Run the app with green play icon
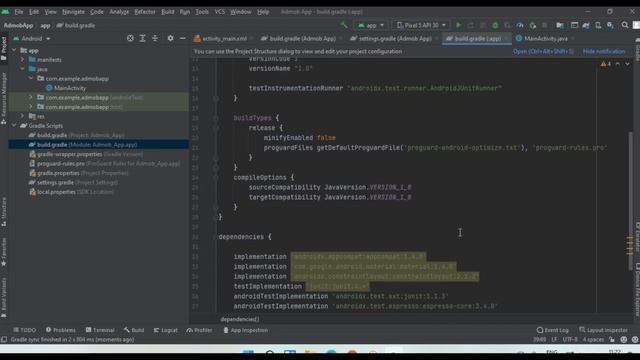The image size is (640, 360). point(458,25)
